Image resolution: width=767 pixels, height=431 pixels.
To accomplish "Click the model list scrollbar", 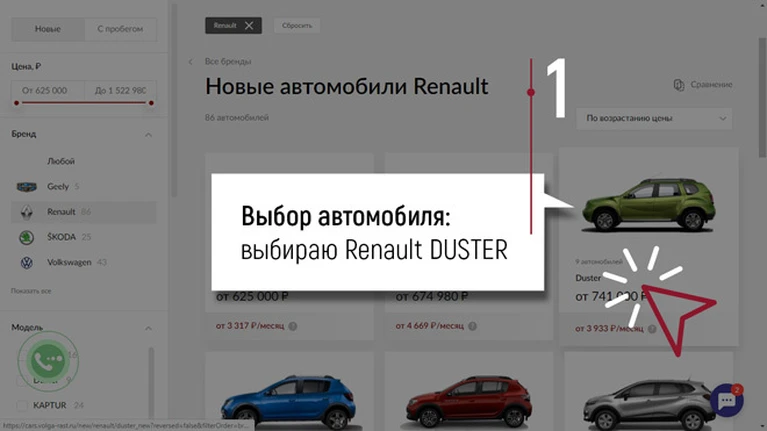I will [151, 382].
